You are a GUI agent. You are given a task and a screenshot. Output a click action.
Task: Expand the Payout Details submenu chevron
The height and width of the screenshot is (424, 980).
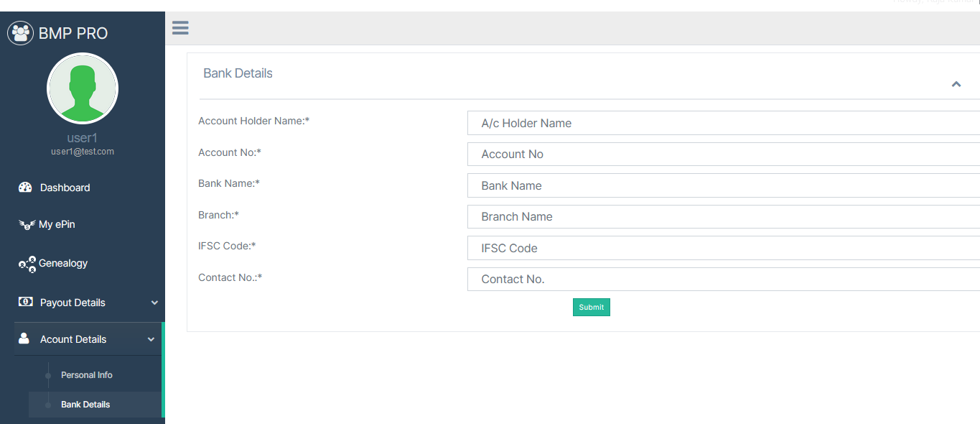[154, 303]
